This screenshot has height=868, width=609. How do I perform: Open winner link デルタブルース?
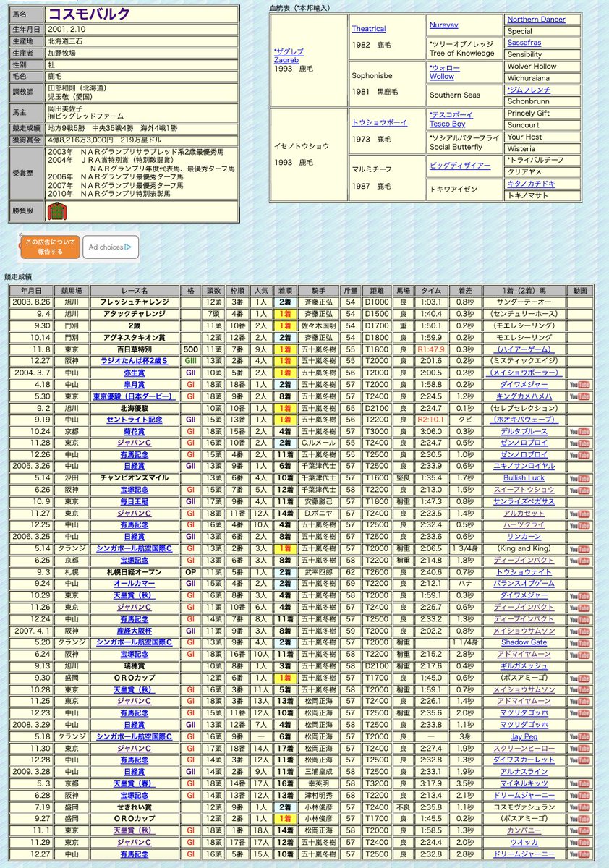coord(524,431)
